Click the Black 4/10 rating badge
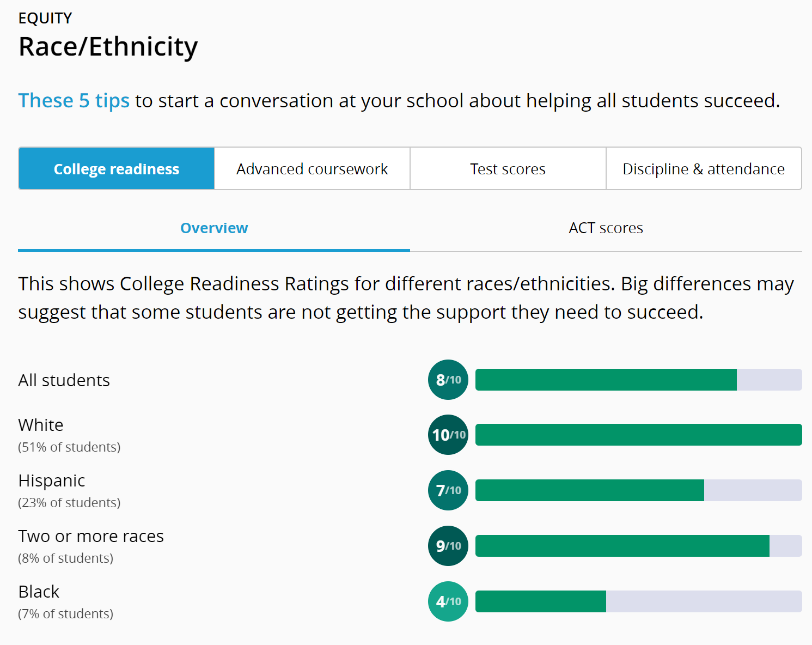Image resolution: width=812 pixels, height=645 pixels. [448, 601]
